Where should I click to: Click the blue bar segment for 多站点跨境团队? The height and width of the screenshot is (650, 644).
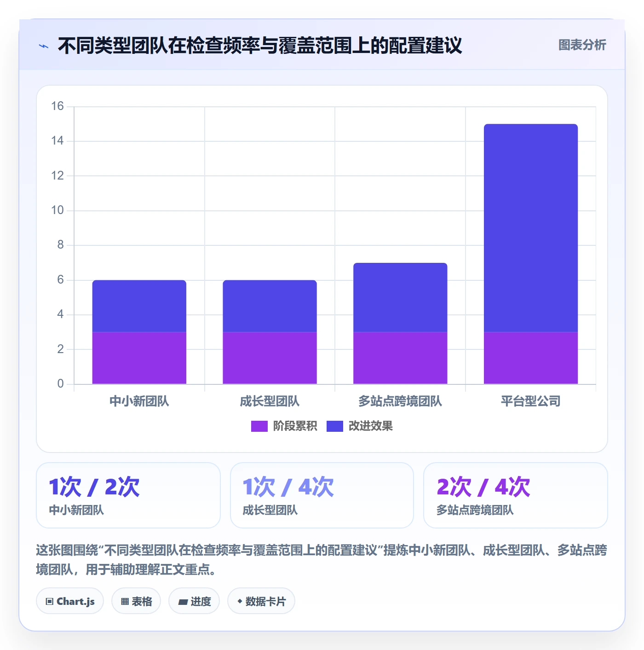[x=400, y=297]
